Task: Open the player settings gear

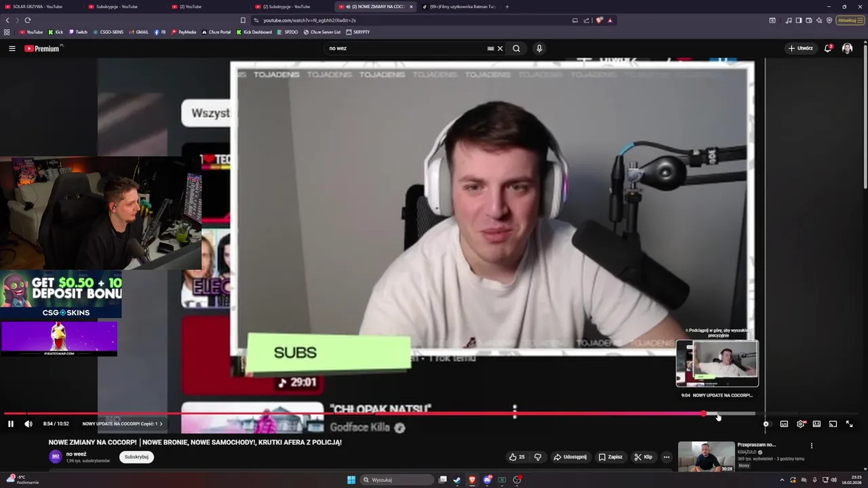Action: (x=800, y=424)
